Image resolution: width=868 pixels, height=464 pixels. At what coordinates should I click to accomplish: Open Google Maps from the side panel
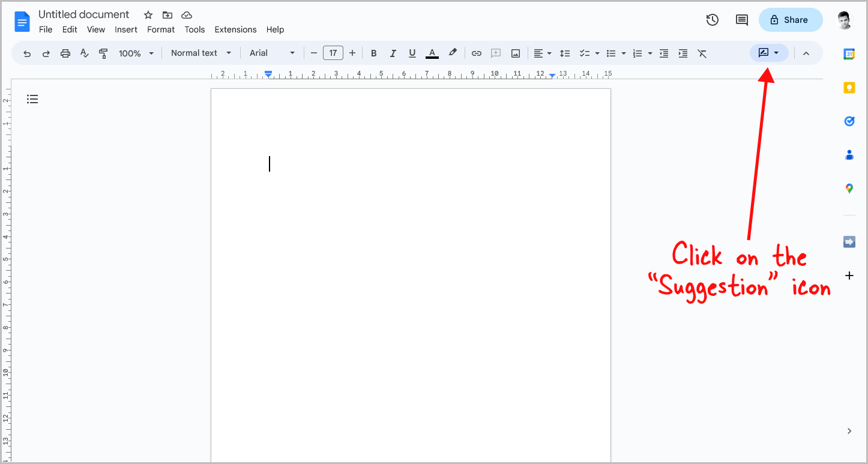pos(849,188)
